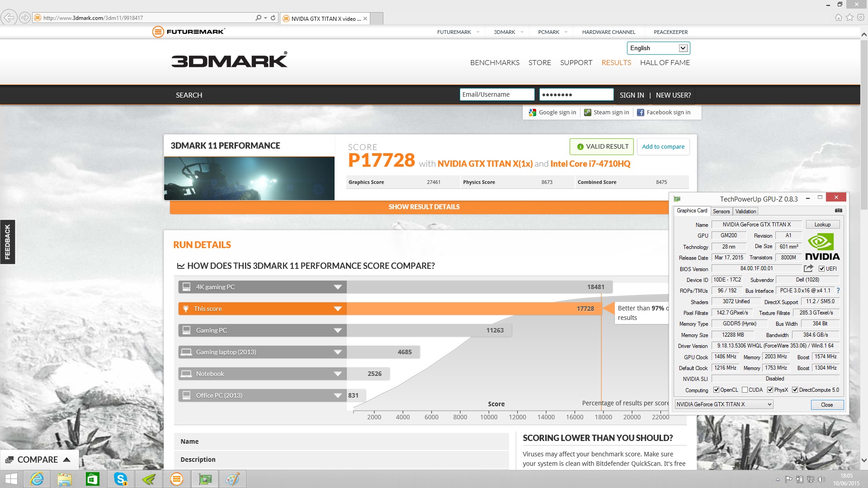Open the HALL OF FAME page
Screen dimensions: 868x488
click(665, 62)
